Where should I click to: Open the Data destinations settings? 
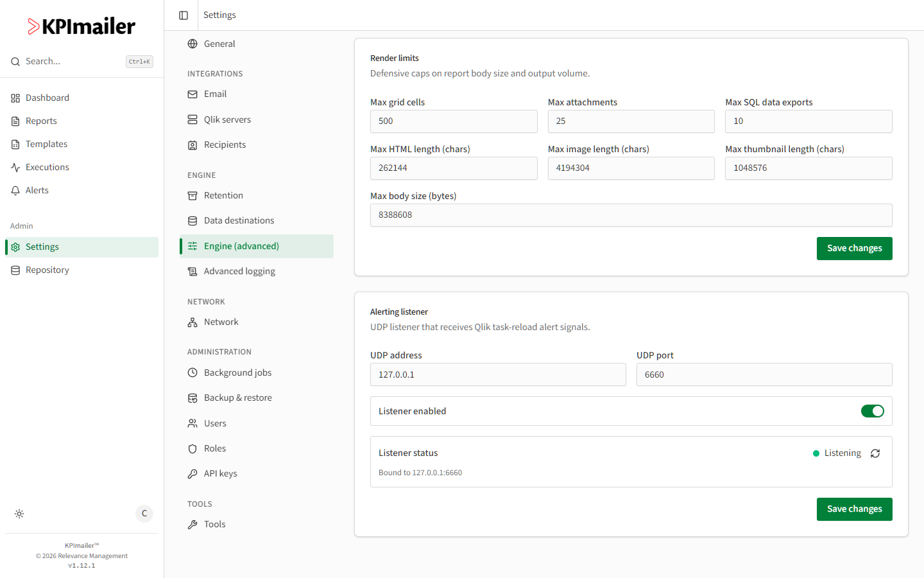[x=257, y=221]
